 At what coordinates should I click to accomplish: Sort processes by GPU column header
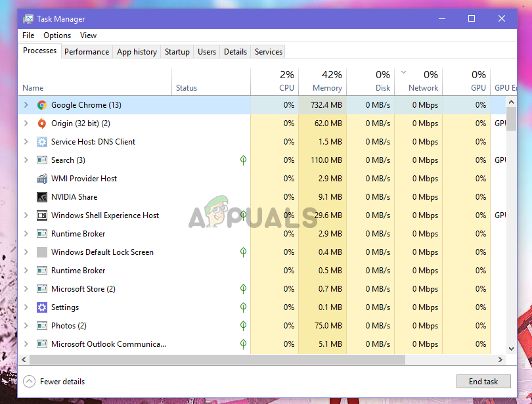(466, 81)
